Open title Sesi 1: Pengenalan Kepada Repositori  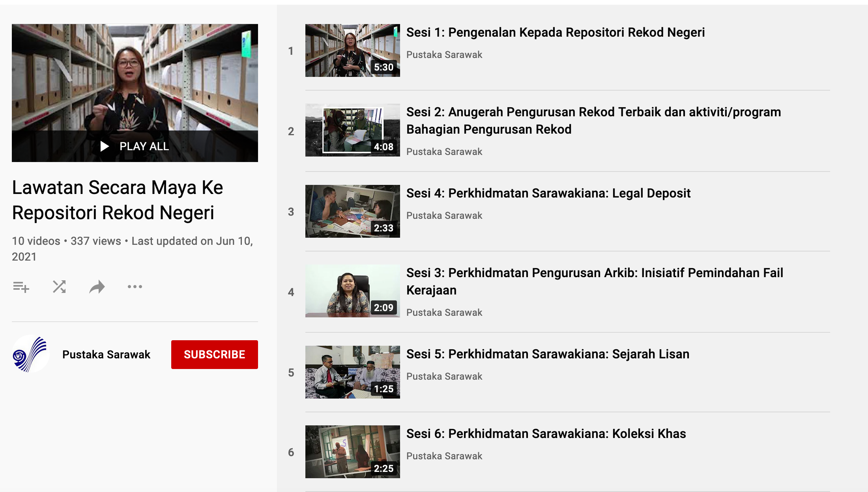click(556, 32)
